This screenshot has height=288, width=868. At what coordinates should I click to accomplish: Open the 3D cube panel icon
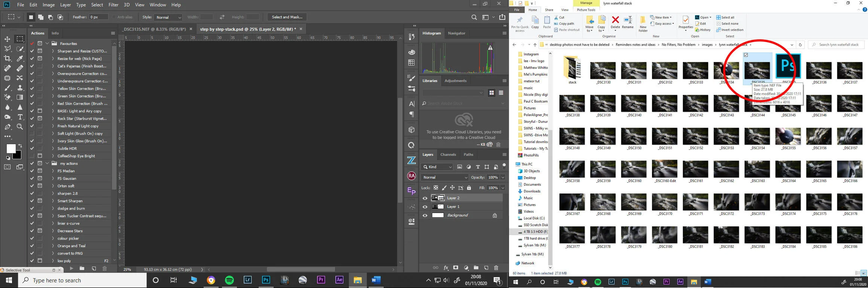412,130
